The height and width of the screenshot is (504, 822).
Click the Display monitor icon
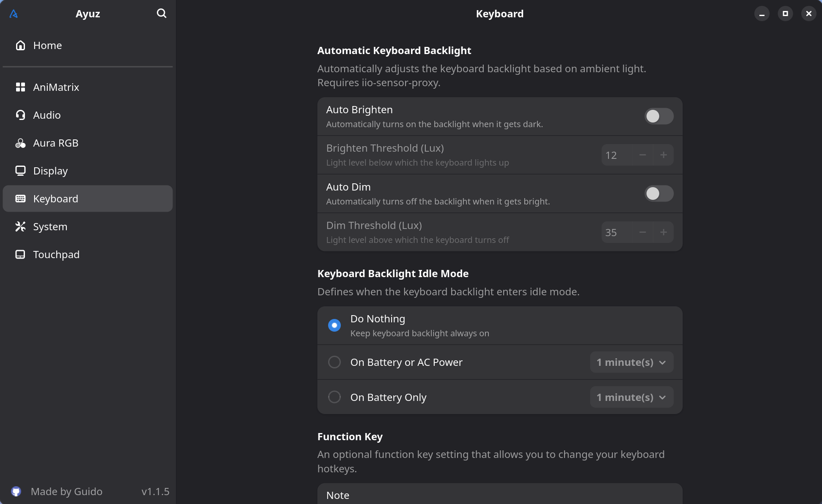click(x=20, y=171)
